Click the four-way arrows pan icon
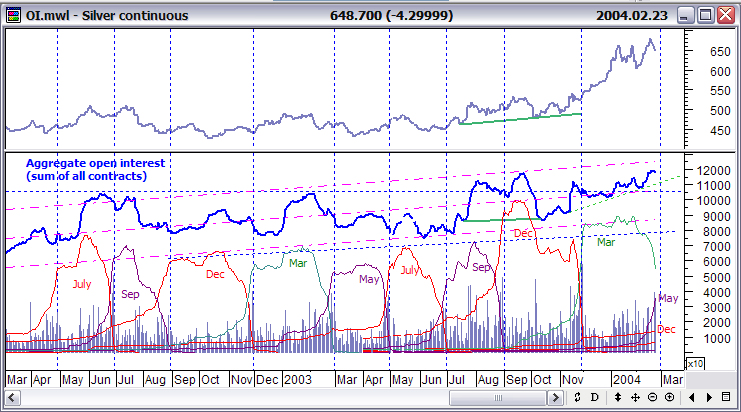 point(637,398)
